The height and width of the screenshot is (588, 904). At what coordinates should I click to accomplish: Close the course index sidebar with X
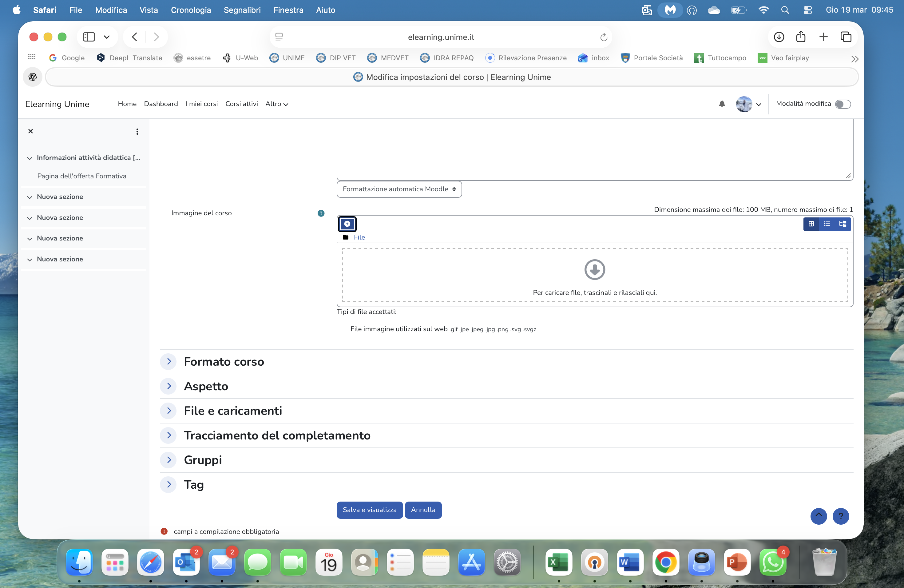pyautogui.click(x=30, y=131)
